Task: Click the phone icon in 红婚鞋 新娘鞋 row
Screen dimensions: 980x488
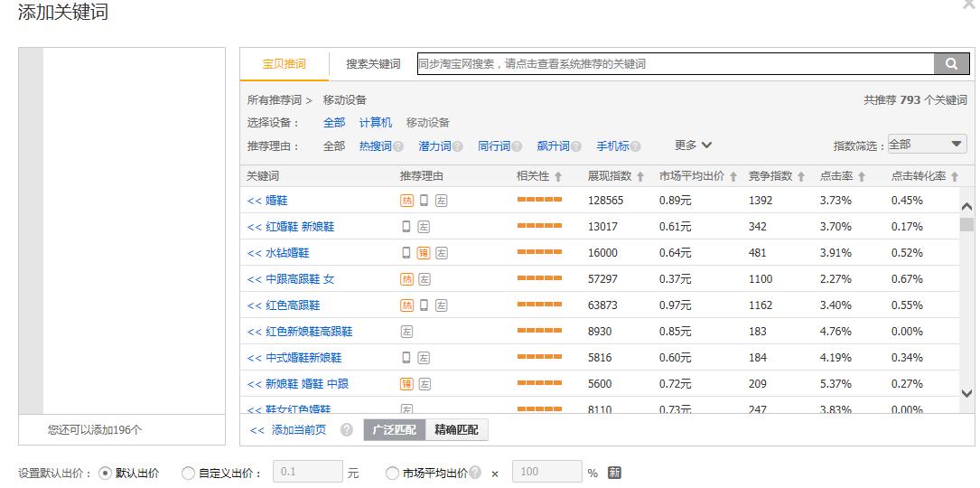Action: click(406, 227)
